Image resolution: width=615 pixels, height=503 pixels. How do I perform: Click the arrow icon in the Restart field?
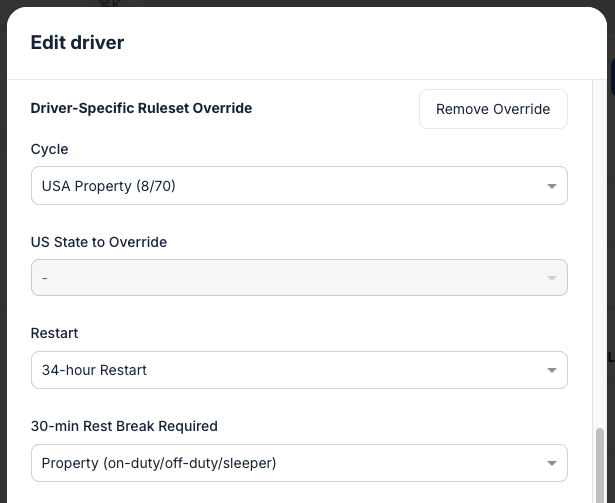pyautogui.click(x=551, y=371)
